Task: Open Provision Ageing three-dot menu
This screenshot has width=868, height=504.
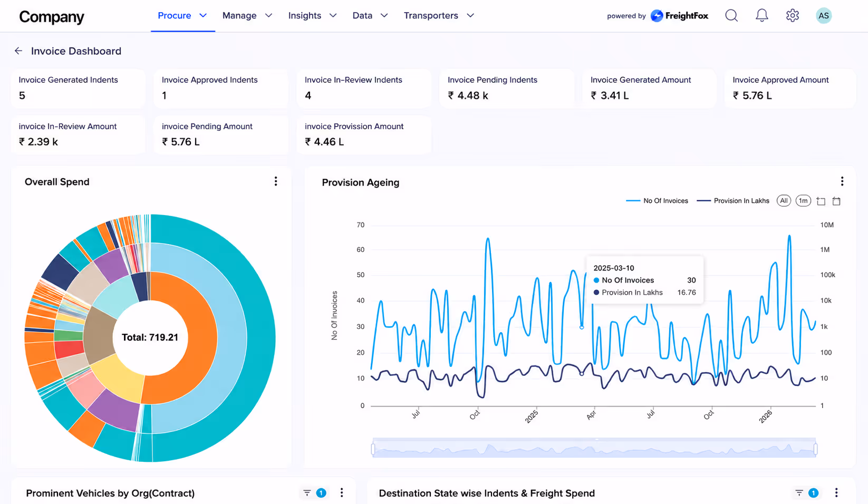Action: (x=842, y=181)
